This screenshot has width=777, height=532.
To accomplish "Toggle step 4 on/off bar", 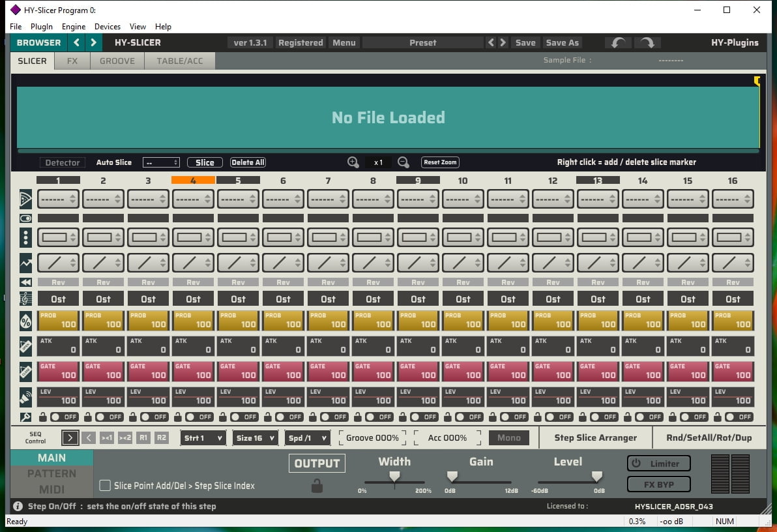I will [193, 218].
